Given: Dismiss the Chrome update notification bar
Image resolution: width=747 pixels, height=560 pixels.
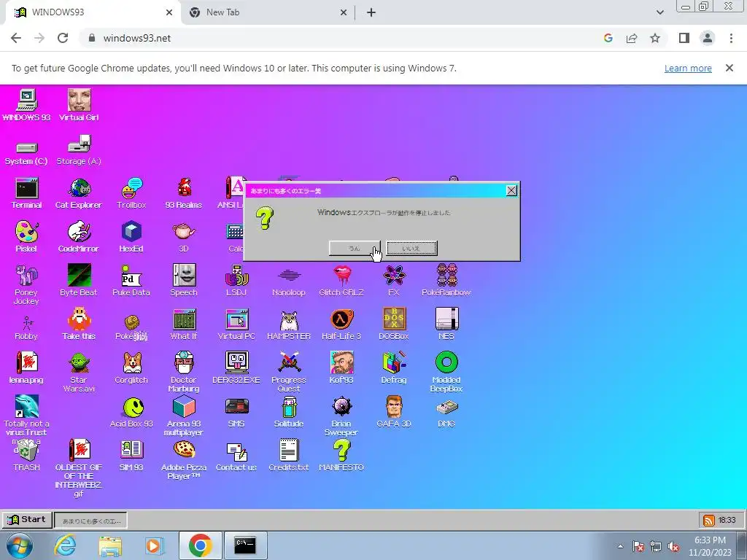Looking at the screenshot, I should (x=729, y=68).
